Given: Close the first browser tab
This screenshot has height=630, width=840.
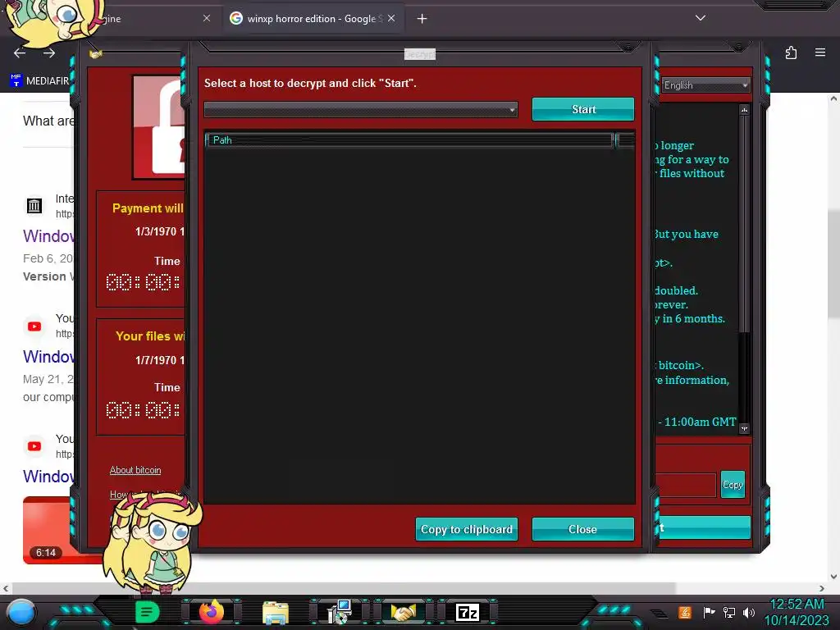Looking at the screenshot, I should pyautogui.click(x=207, y=19).
